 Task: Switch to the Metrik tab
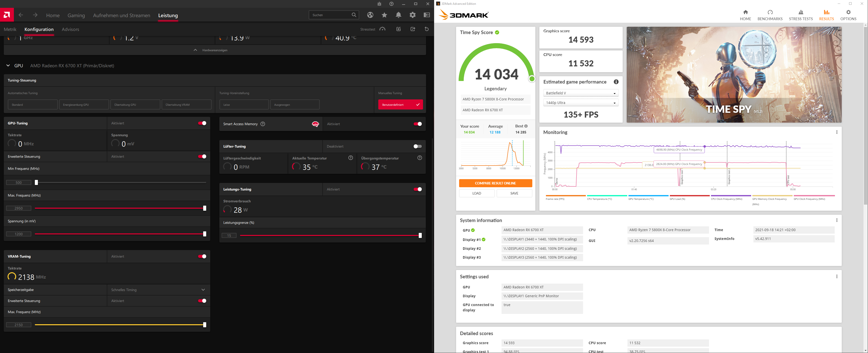click(10, 29)
